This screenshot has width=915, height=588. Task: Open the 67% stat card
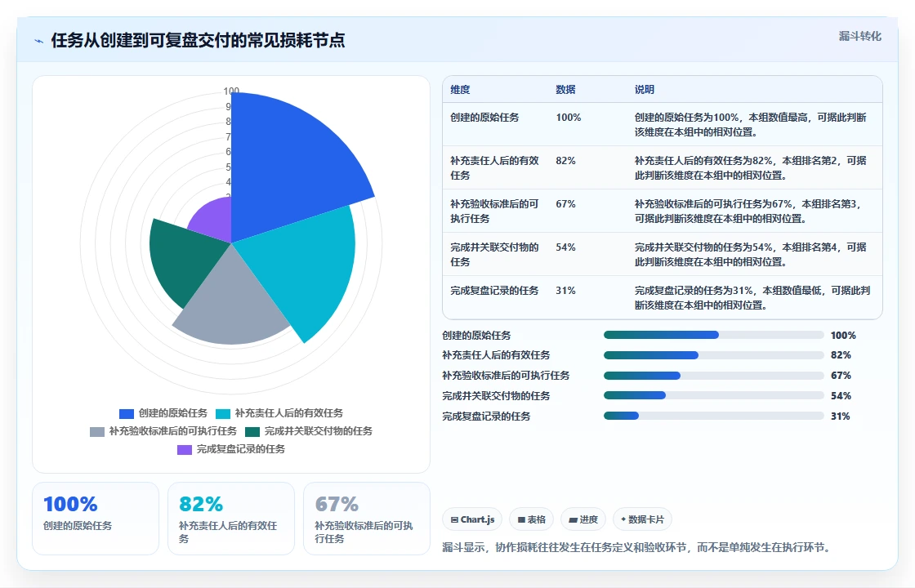[367, 518]
